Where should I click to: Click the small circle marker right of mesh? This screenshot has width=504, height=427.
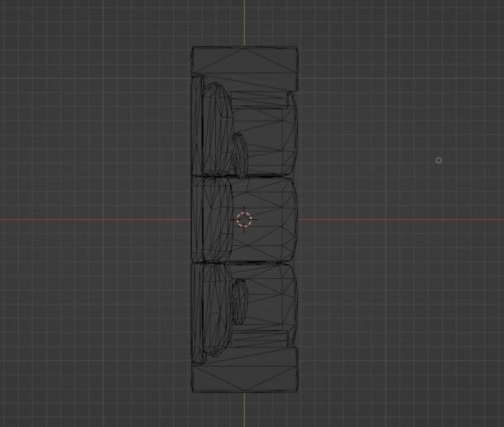[x=439, y=161]
